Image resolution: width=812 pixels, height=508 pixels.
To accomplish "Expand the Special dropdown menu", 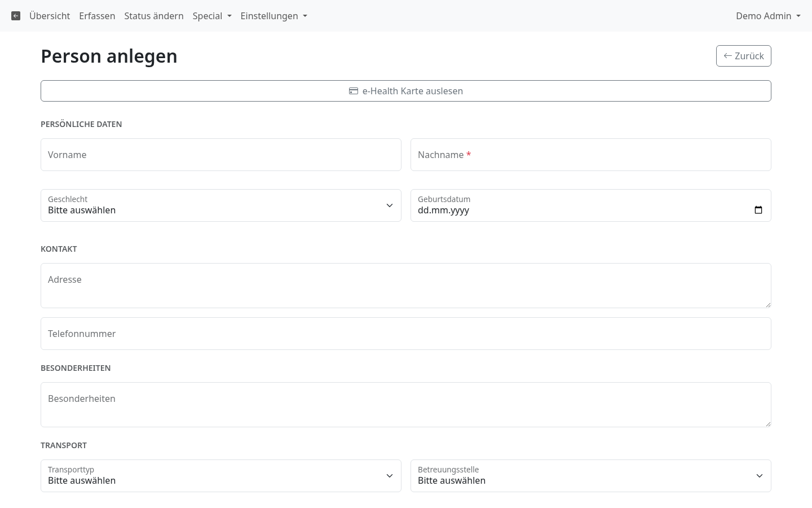I will point(212,16).
